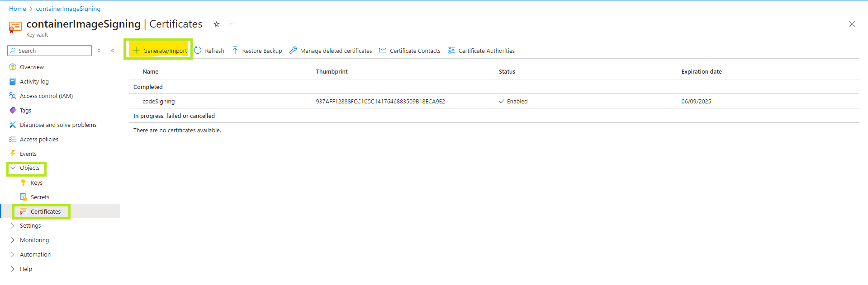Image resolution: width=868 pixels, height=285 pixels.
Task: Open Events in the sidebar
Action: pos(28,154)
